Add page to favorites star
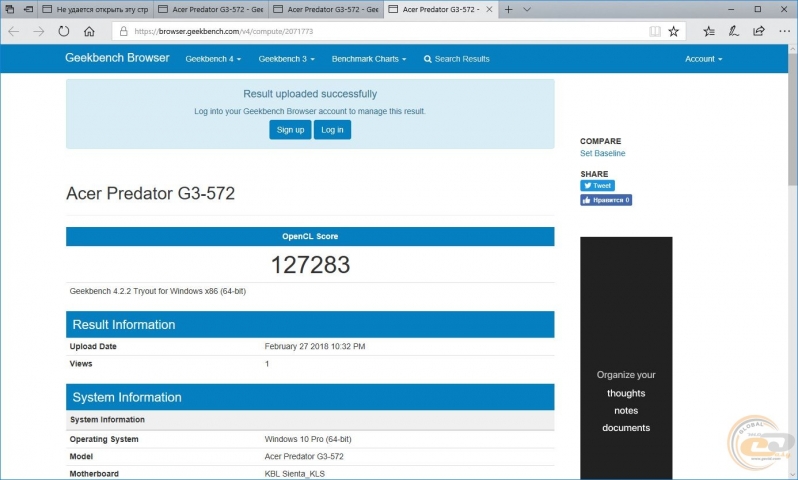The height and width of the screenshot is (480, 798). pos(674,32)
